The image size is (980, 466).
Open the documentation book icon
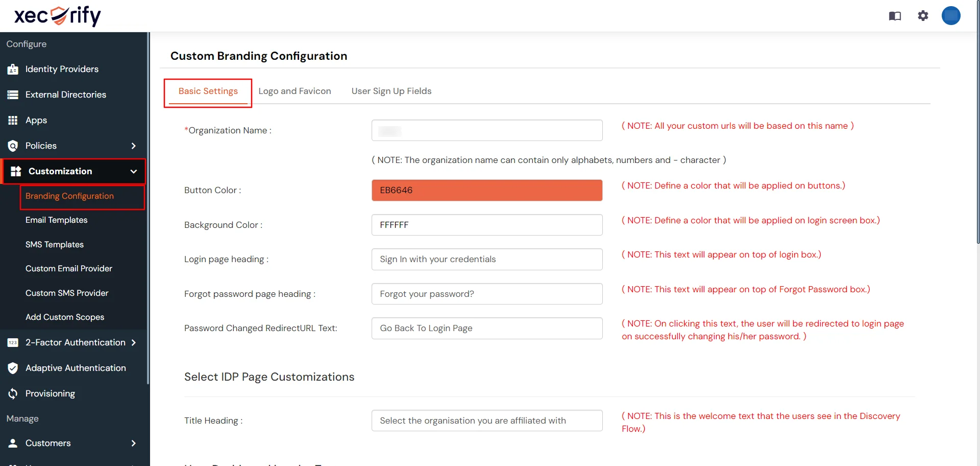895,16
